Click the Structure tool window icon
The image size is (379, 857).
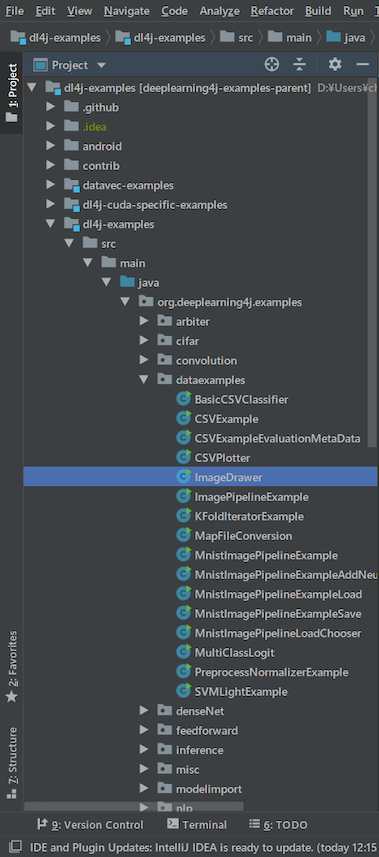click(11, 793)
